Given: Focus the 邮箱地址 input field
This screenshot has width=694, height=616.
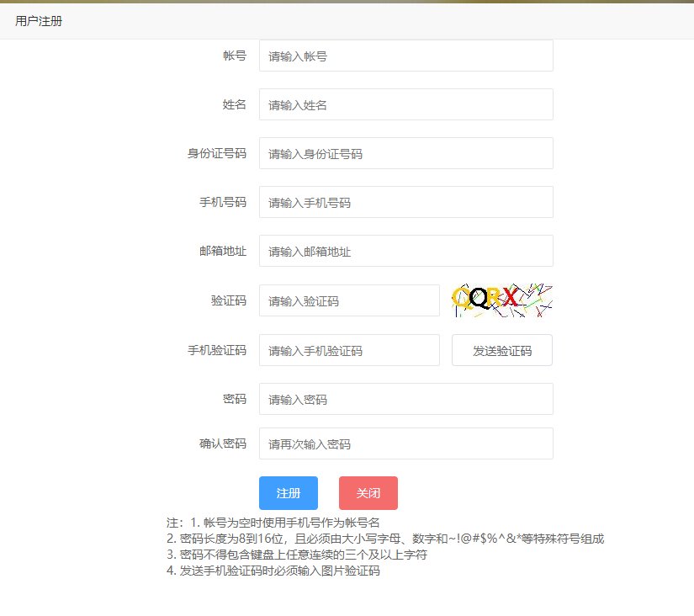Looking at the screenshot, I should point(405,252).
